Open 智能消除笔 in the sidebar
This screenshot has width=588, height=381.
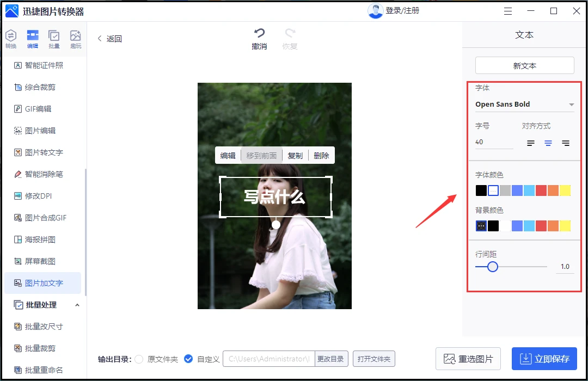point(43,174)
